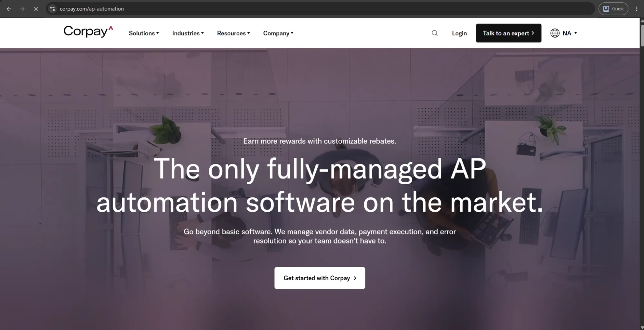The image size is (644, 330).
Task: View site information icon in address bar
Action: [52, 9]
